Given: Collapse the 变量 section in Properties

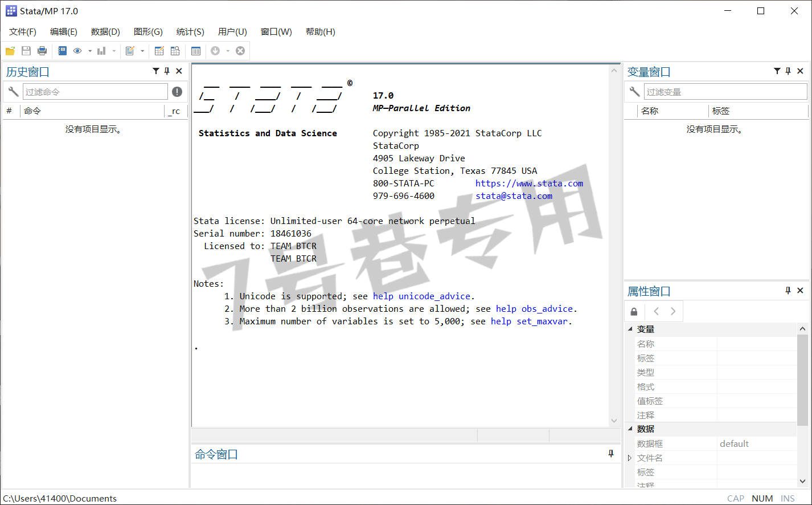Looking at the screenshot, I should pyautogui.click(x=630, y=329).
